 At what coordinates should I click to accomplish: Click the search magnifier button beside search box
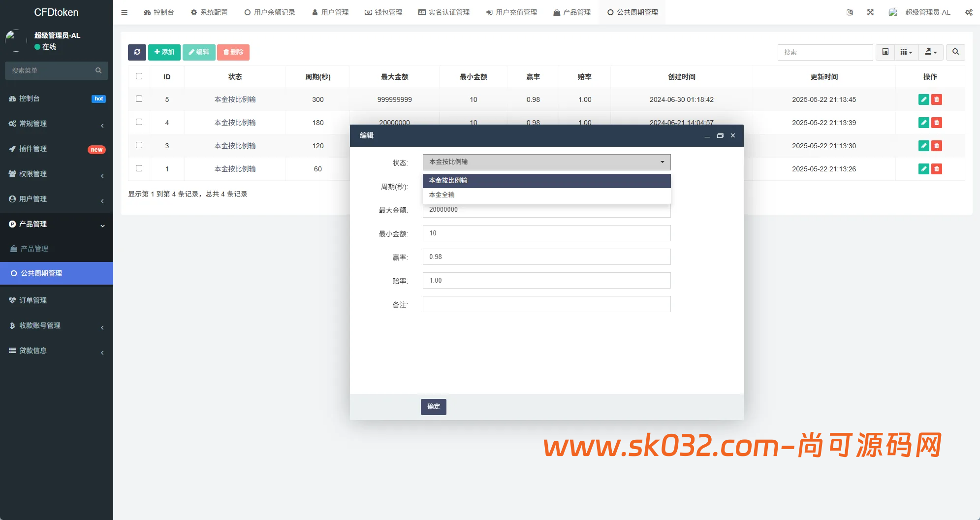pyautogui.click(x=955, y=52)
